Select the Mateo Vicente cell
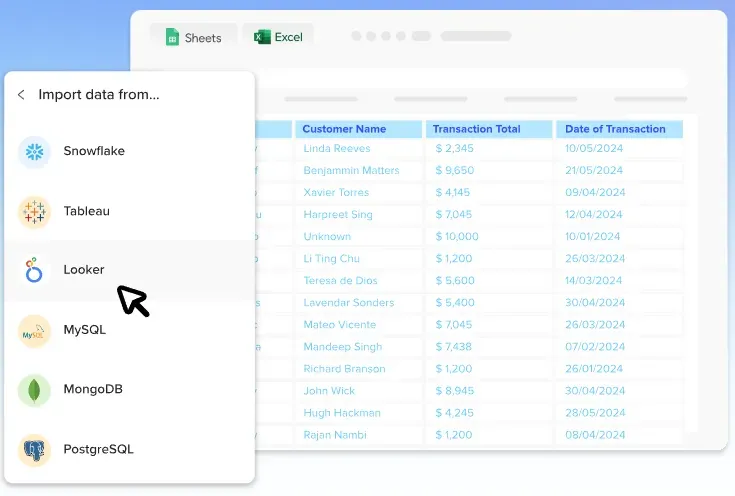 pos(359,325)
